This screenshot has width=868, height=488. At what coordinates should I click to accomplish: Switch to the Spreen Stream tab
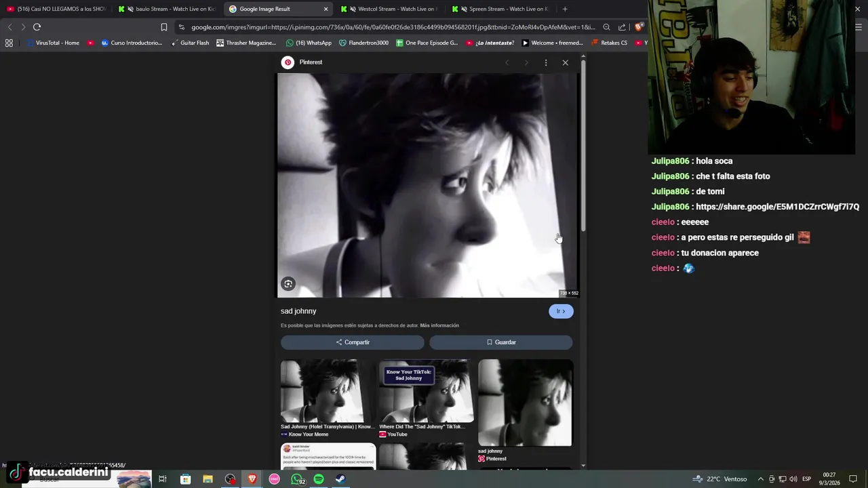(500, 9)
